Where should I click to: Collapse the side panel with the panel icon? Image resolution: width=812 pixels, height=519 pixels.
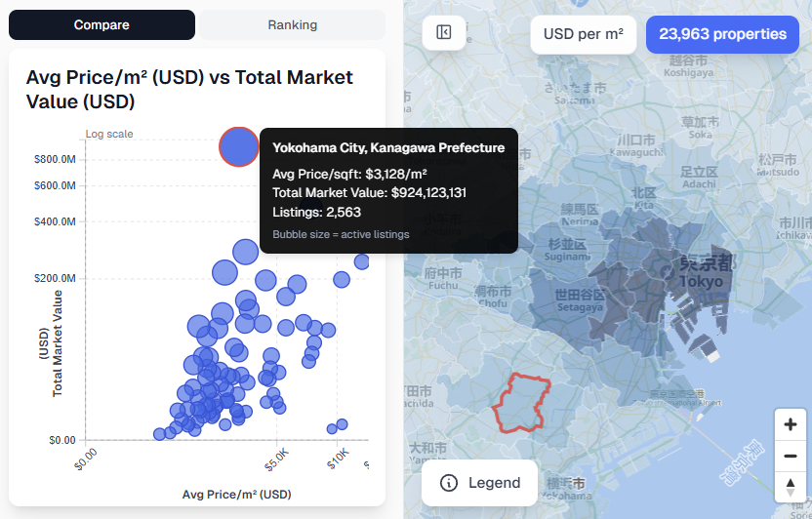[444, 32]
